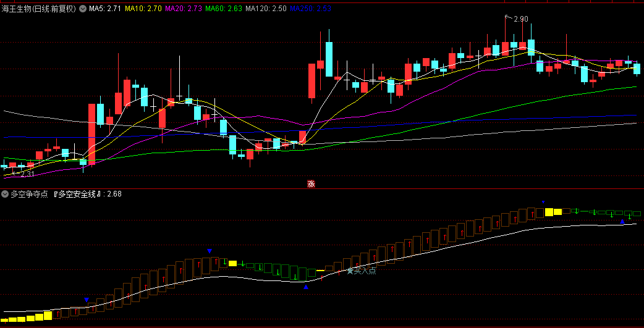Click the blue up-triangle just before 买入点

pyautogui.click(x=305, y=287)
